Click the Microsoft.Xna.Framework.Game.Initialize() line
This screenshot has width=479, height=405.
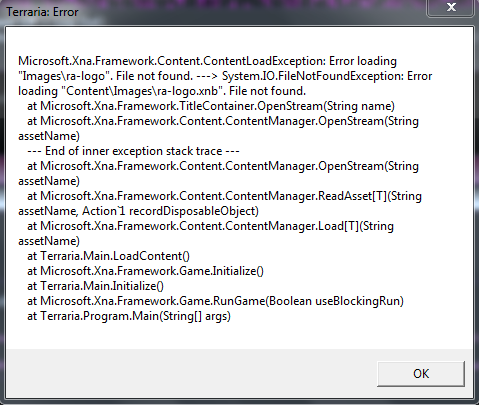[x=145, y=271]
